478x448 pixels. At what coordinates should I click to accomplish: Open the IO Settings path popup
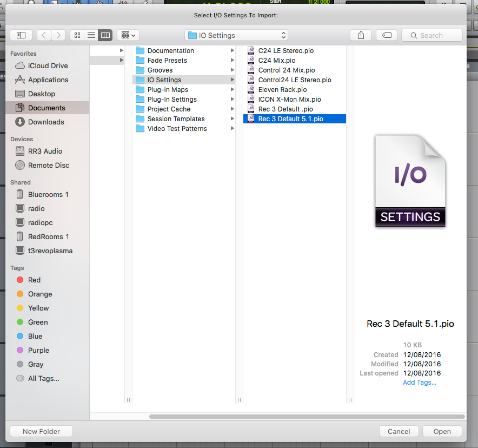click(x=236, y=35)
